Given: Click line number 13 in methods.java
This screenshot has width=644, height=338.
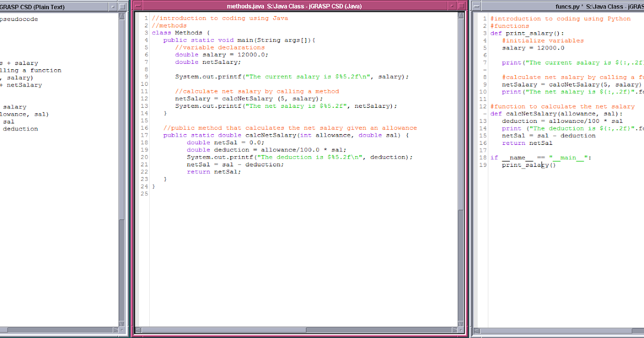Looking at the screenshot, I should 144,106.
